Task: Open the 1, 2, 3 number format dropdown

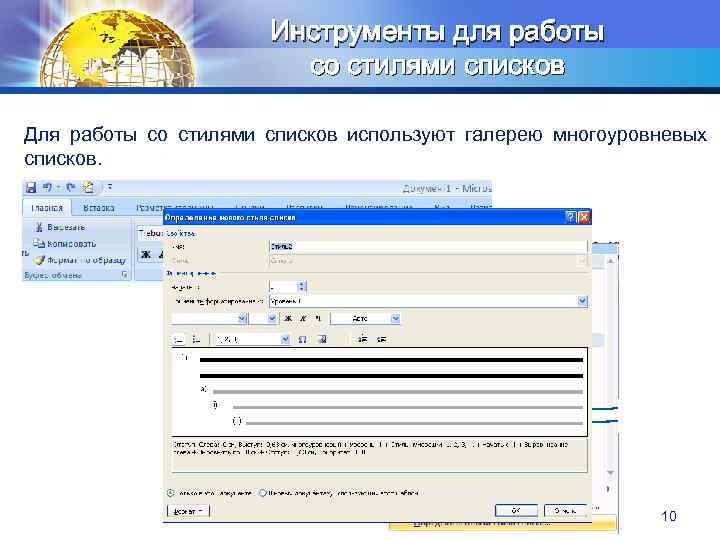Action: click(x=285, y=340)
